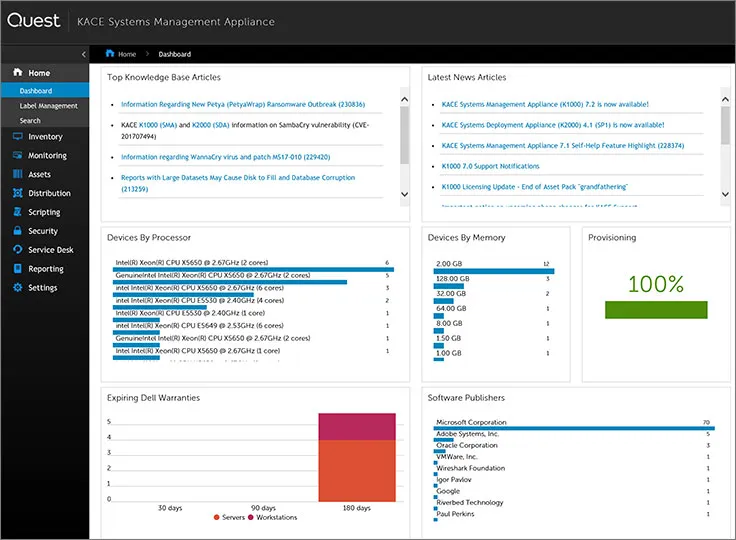
Task: Click the 2.00 GB memory bar
Action: coord(494,271)
